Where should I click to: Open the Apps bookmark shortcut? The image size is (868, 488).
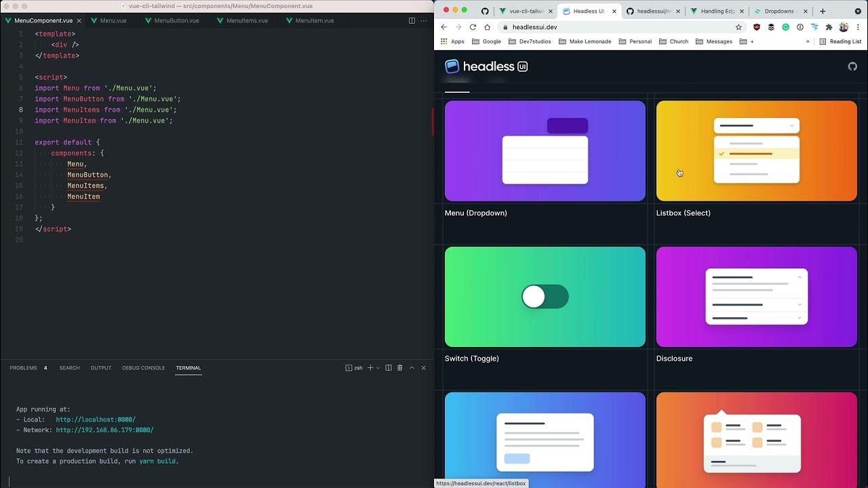coord(452,41)
